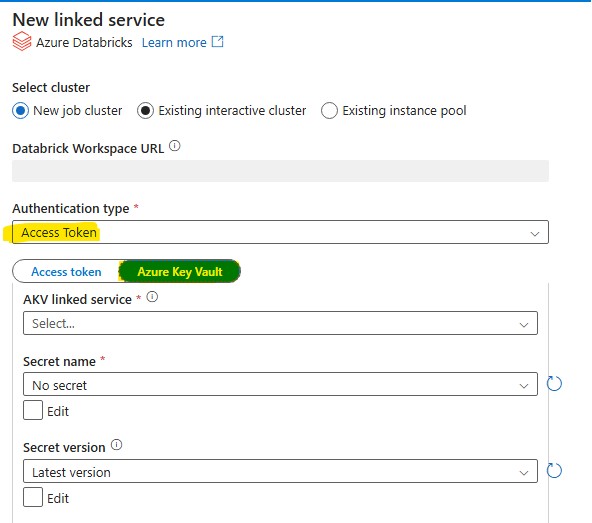Click info icon beside AKV linked service
The height and width of the screenshot is (523, 592).
coord(152,297)
